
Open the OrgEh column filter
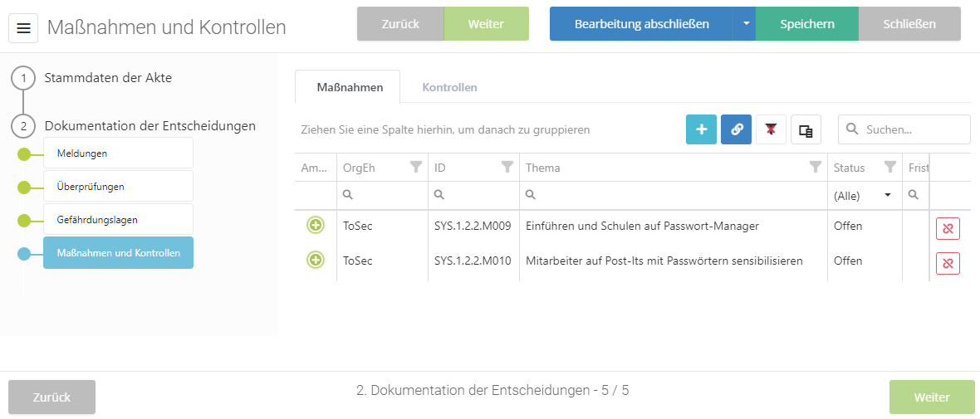(x=416, y=168)
